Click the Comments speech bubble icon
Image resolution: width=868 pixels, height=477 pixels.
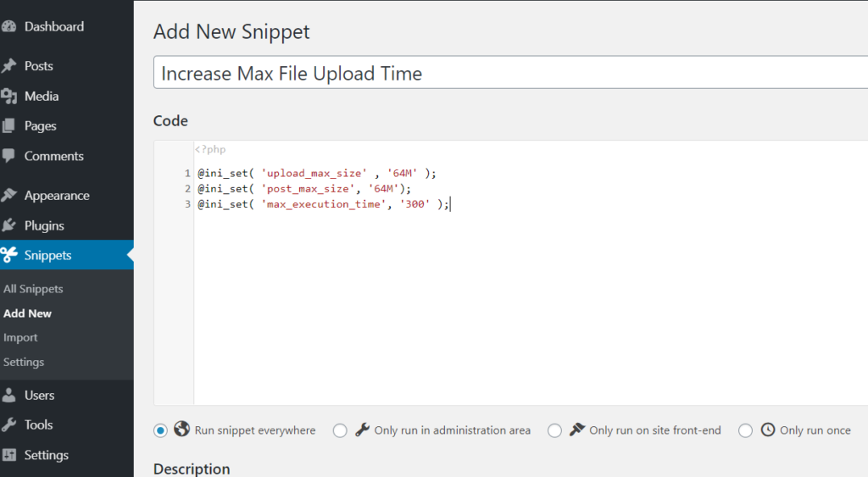click(x=8, y=156)
